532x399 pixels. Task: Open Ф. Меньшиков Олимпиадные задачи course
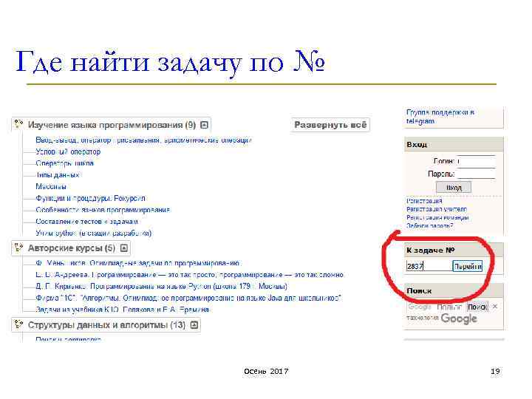coord(137,263)
